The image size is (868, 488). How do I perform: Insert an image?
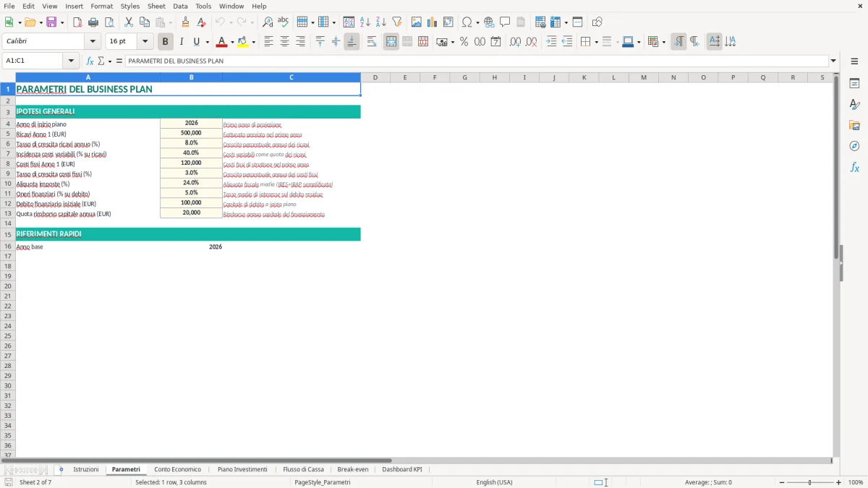click(417, 22)
